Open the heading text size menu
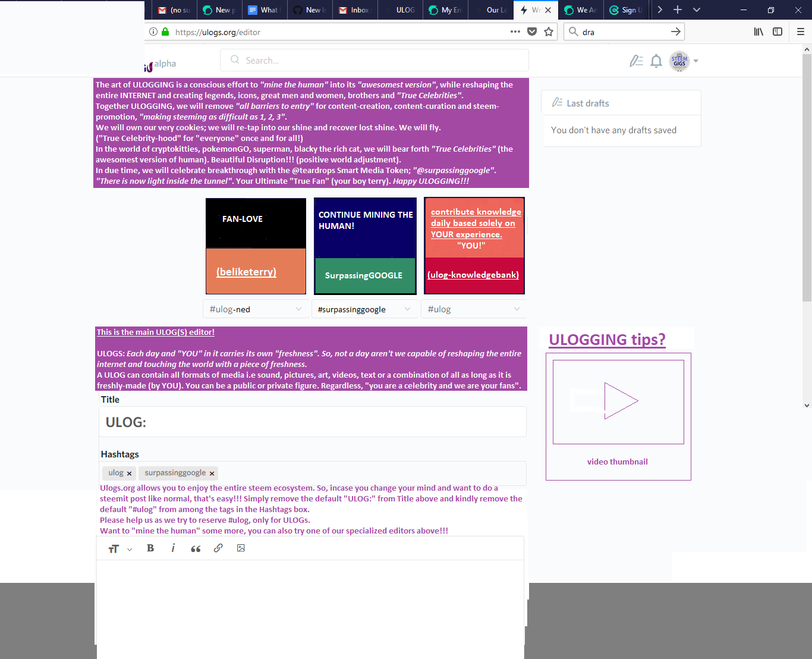This screenshot has width=812, height=659. click(x=119, y=549)
